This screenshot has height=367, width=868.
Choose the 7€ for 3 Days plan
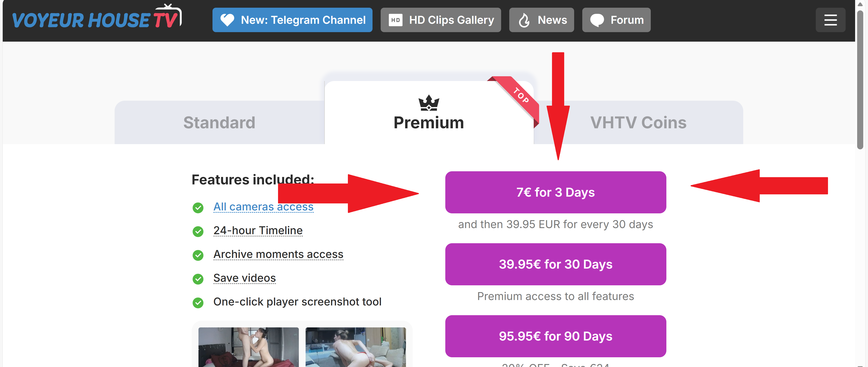pyautogui.click(x=555, y=192)
